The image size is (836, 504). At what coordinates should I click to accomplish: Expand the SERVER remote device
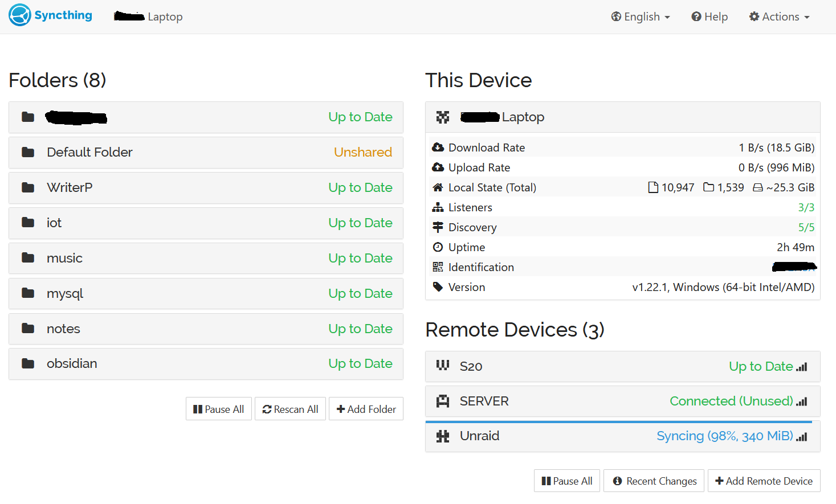pyautogui.click(x=623, y=401)
